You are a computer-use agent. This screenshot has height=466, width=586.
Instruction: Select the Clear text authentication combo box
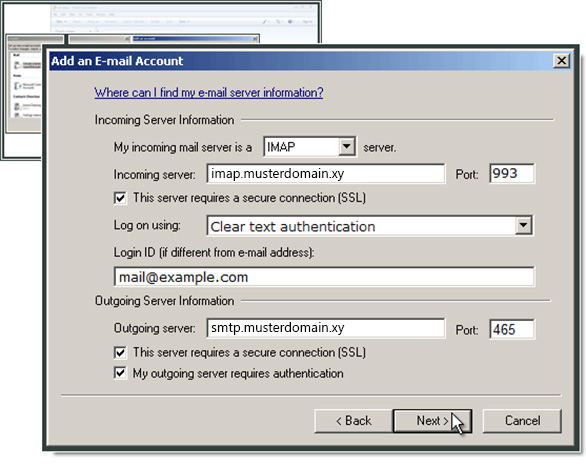coord(370,226)
